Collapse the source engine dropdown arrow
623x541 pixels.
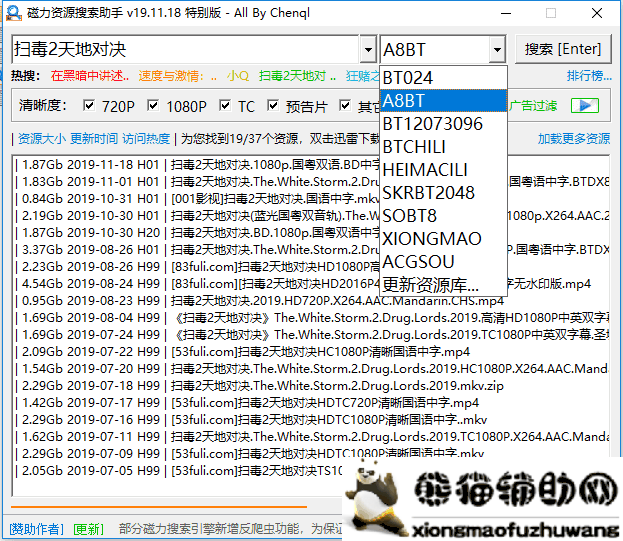point(497,49)
